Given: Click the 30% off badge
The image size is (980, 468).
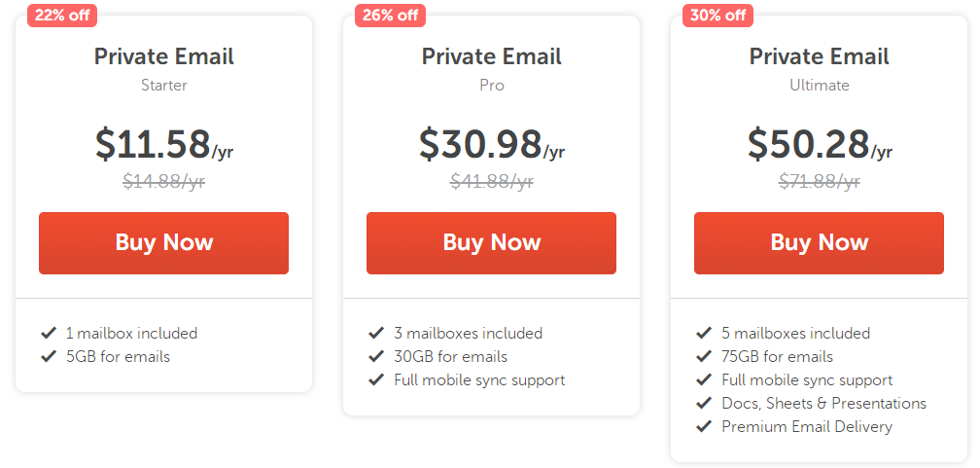Looking at the screenshot, I should pyautogui.click(x=717, y=15).
